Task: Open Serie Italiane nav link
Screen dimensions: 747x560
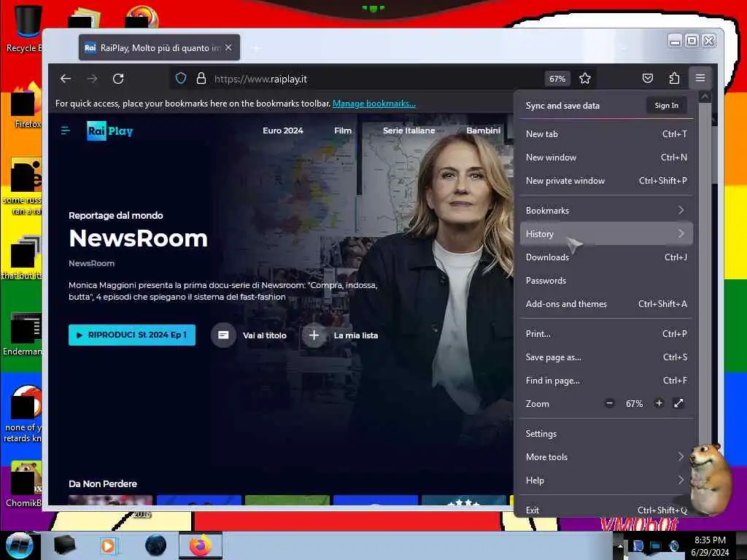Action: 409,131
